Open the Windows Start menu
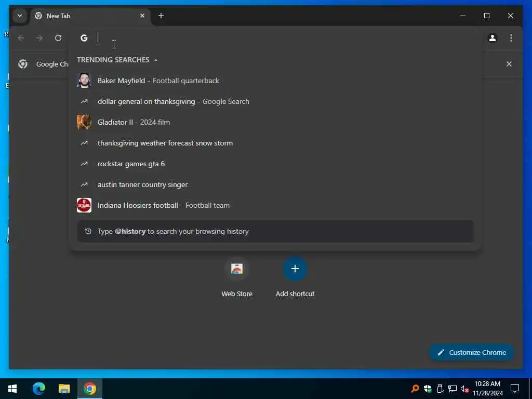The width and height of the screenshot is (532, 399). (12, 389)
